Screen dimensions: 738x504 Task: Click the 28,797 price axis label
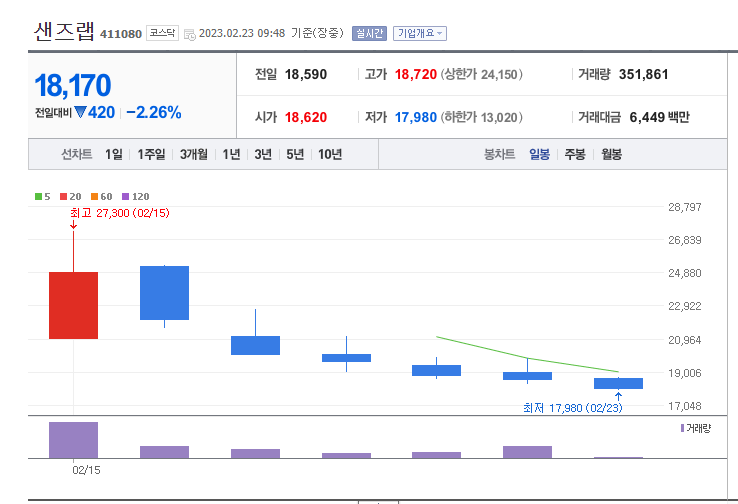pos(685,207)
